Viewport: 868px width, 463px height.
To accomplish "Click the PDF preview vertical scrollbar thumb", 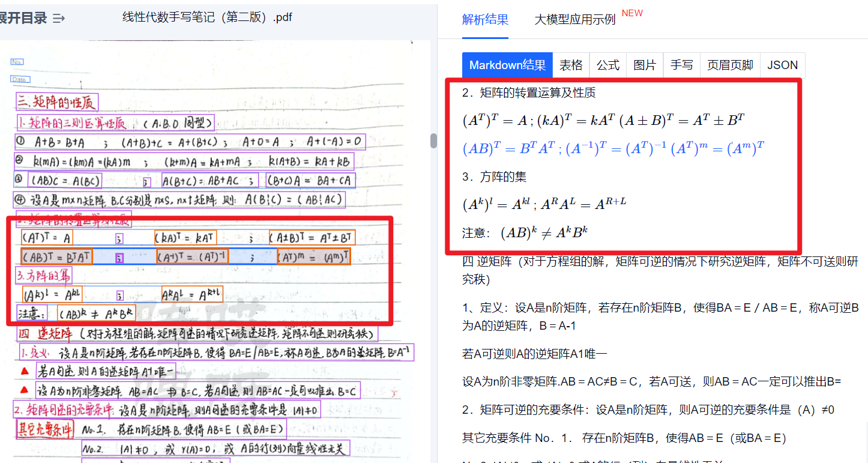I will [433, 141].
